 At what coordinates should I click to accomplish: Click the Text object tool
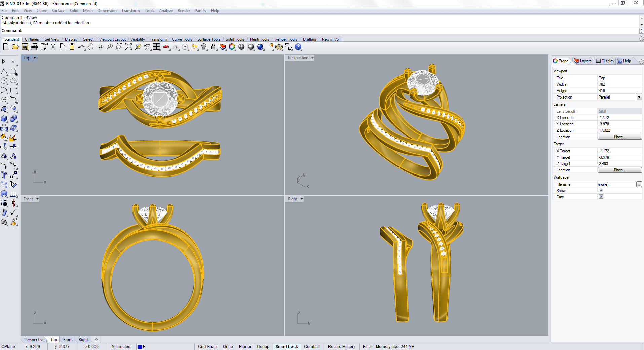point(4,175)
